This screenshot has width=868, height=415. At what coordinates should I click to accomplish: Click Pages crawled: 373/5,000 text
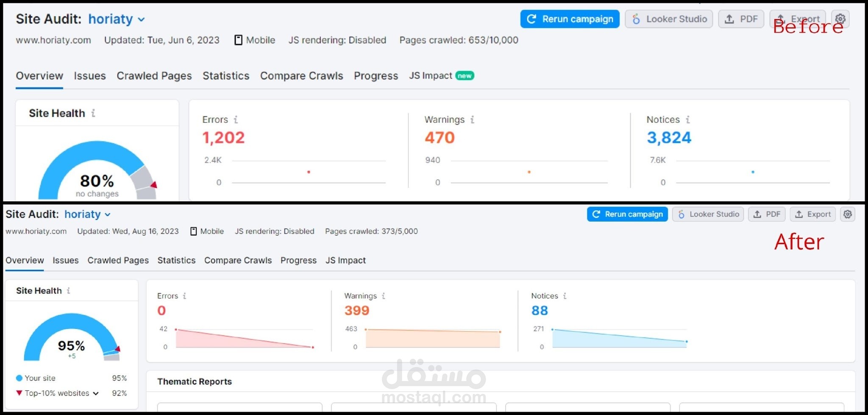tap(371, 231)
